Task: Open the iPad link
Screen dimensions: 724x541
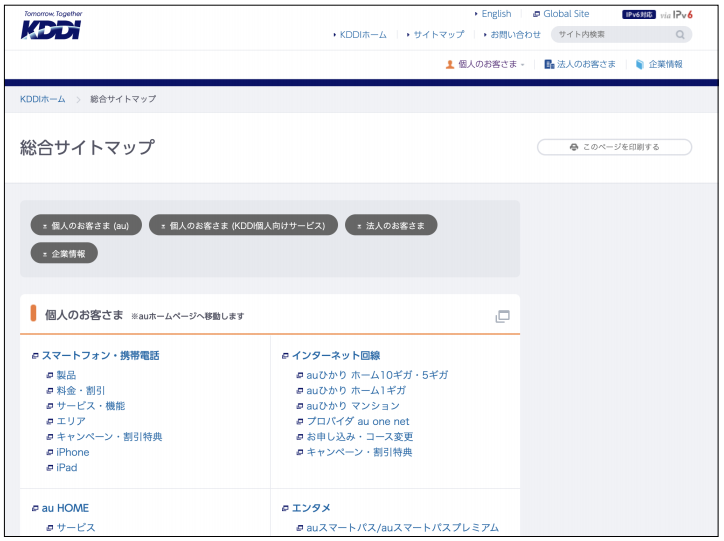Action: pos(67,468)
